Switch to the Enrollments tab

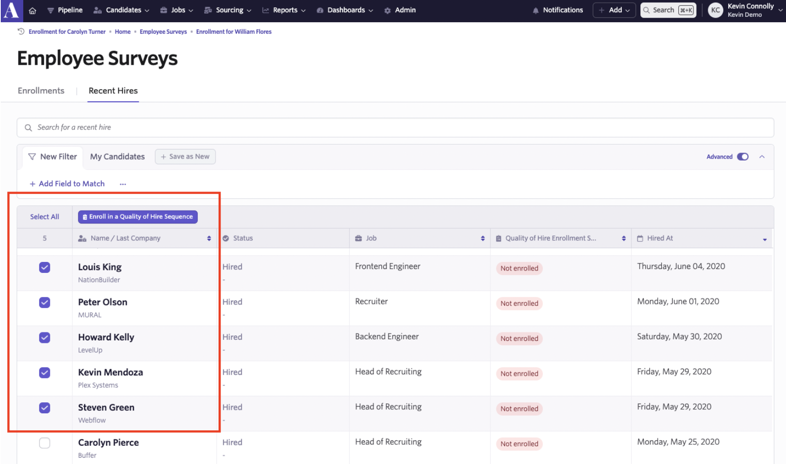click(x=41, y=91)
